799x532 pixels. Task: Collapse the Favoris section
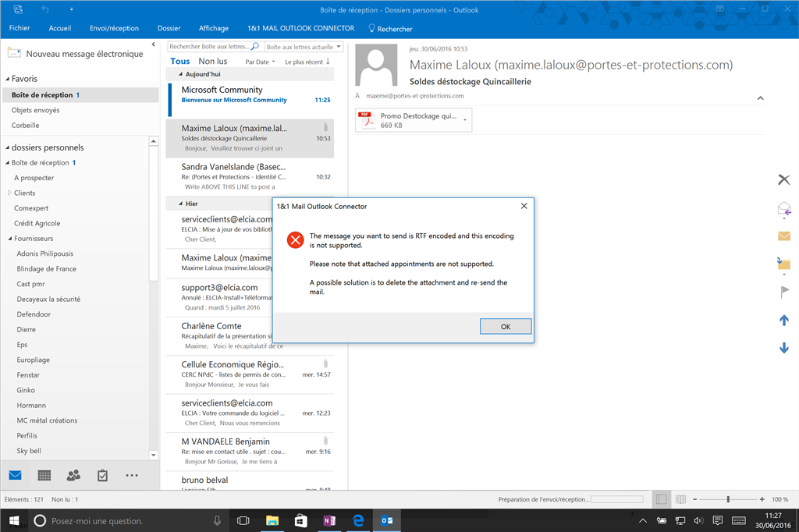8,79
